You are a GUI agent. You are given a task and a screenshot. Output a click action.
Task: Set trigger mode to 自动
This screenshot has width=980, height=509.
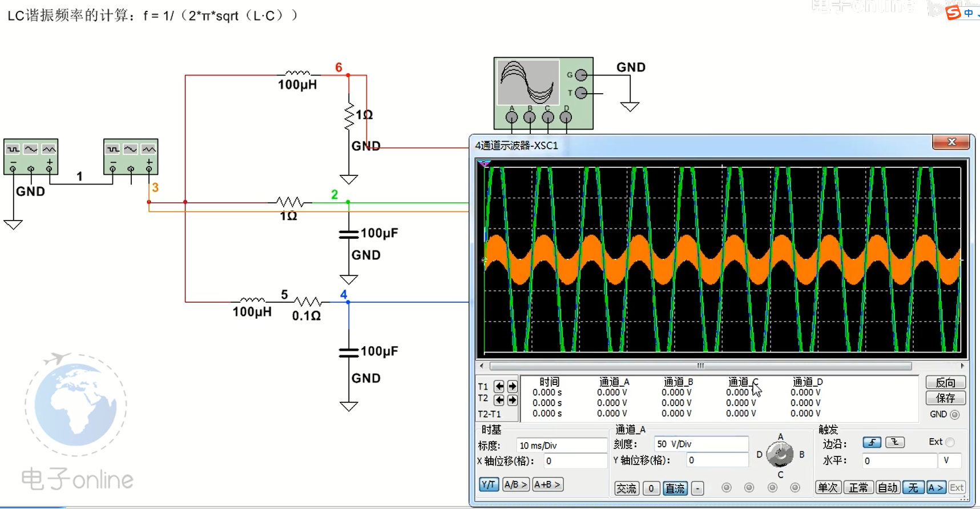click(x=888, y=487)
